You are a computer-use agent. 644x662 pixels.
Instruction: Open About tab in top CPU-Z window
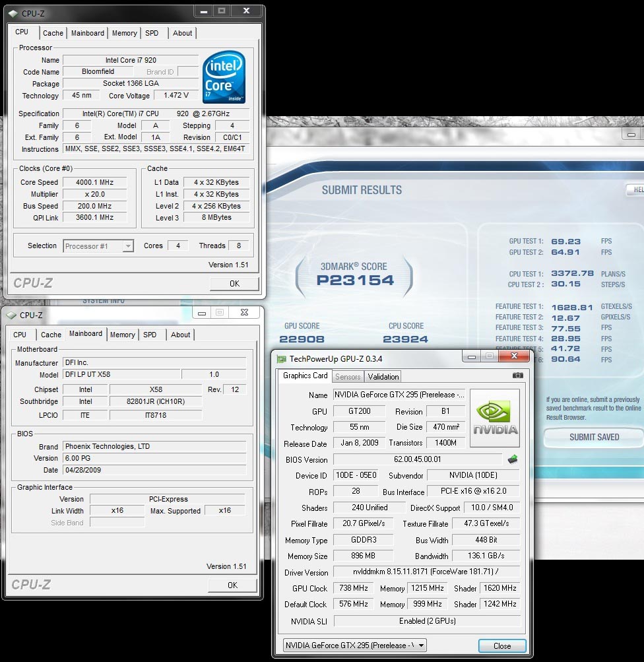(182, 33)
